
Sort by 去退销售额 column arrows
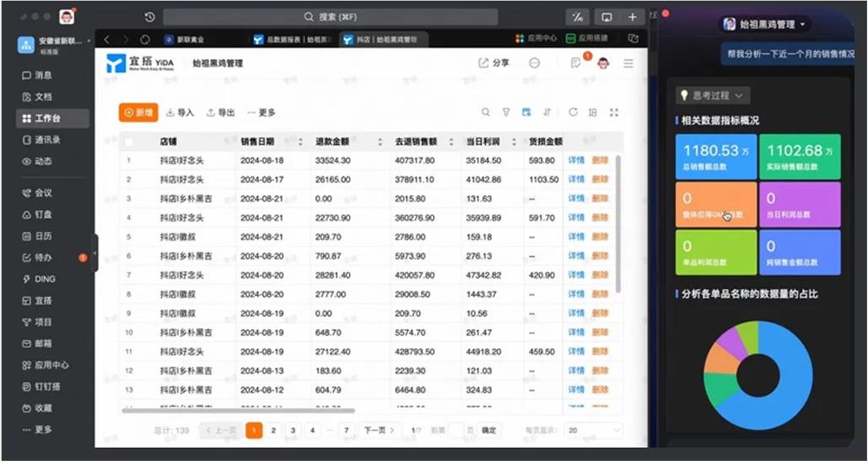(451, 142)
